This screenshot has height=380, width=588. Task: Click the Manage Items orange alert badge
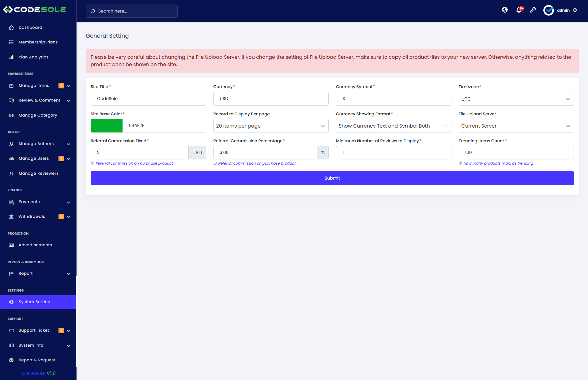coord(61,86)
